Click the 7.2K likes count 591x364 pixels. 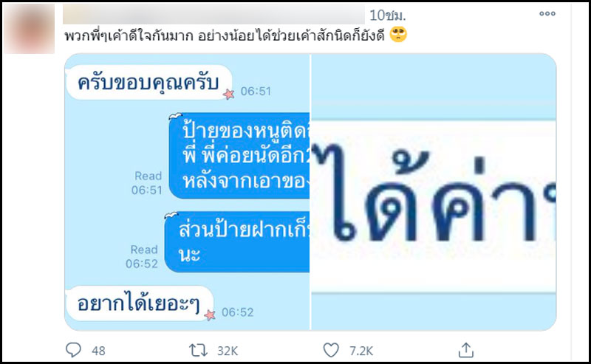point(361,351)
